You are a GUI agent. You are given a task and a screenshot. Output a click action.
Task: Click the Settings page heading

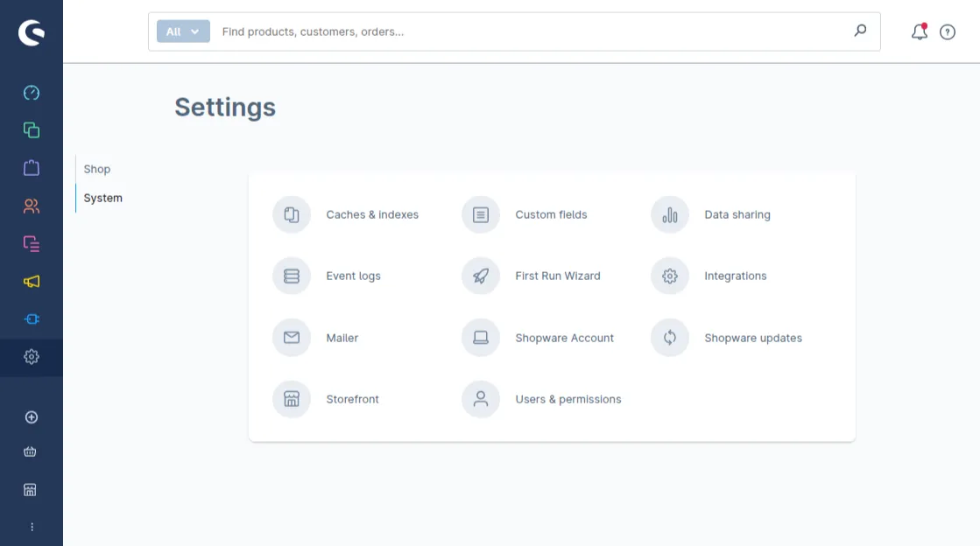tap(225, 108)
